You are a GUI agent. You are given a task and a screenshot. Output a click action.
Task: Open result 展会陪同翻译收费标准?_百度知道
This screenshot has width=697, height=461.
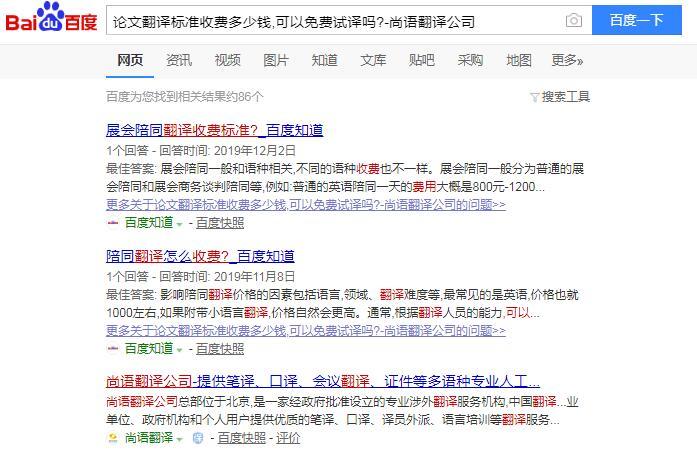pos(214,130)
